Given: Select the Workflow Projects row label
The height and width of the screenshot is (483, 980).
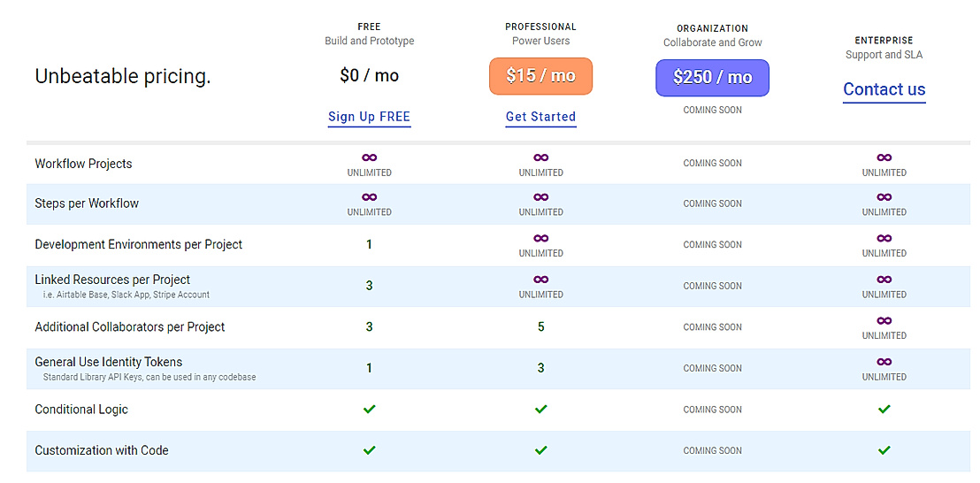Looking at the screenshot, I should pyautogui.click(x=83, y=164).
